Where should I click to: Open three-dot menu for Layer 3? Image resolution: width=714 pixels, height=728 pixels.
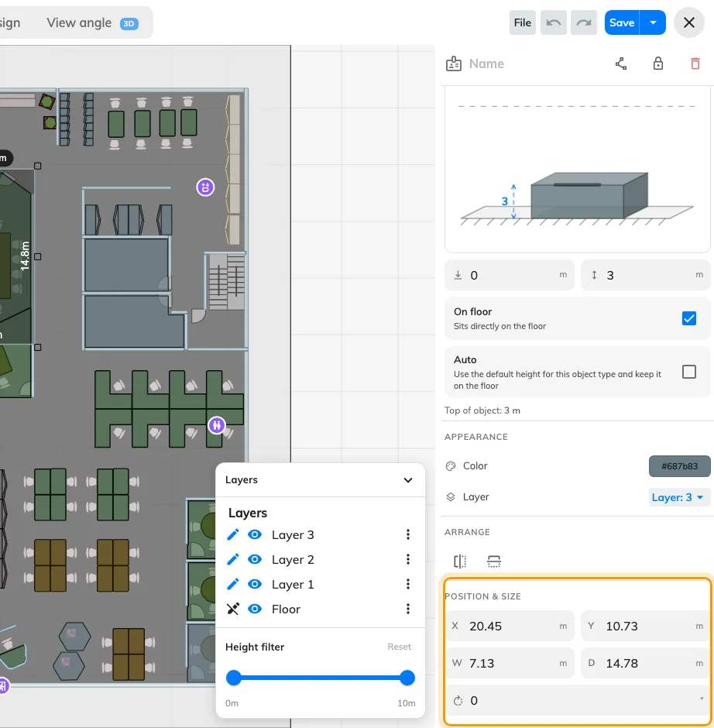pos(408,534)
